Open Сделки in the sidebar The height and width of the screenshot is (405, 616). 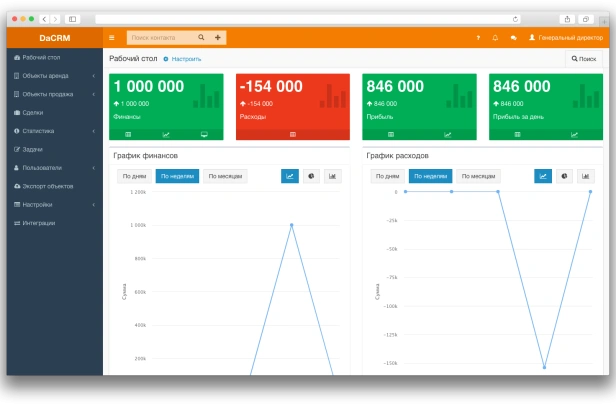pos(32,113)
